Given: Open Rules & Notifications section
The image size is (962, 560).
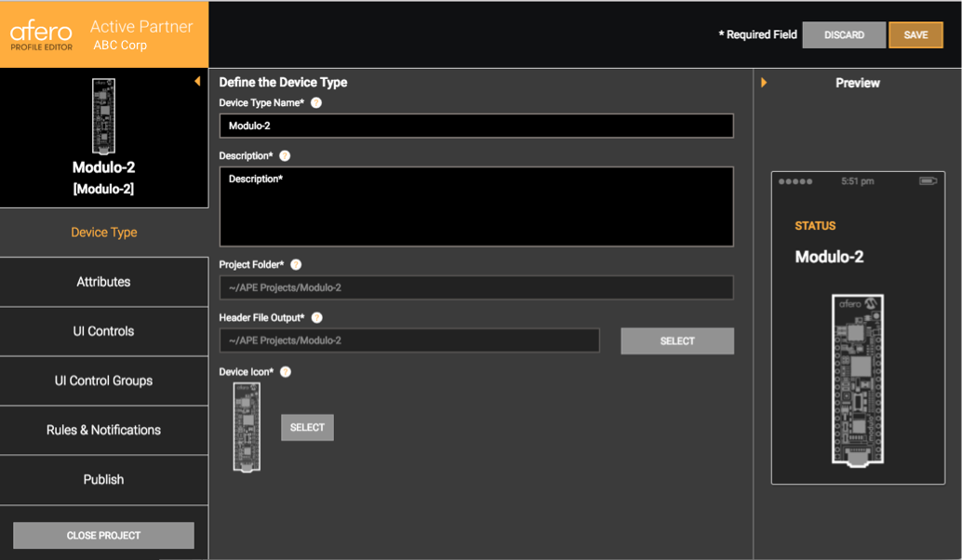Looking at the screenshot, I should 103,430.
